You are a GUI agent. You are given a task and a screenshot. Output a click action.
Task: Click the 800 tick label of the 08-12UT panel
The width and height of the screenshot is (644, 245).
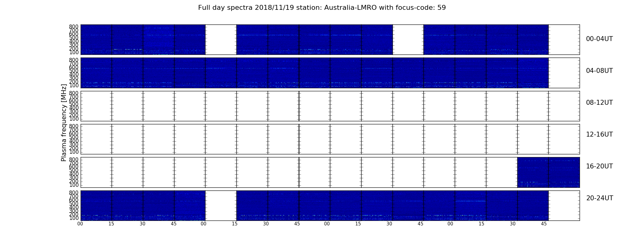(74, 93)
